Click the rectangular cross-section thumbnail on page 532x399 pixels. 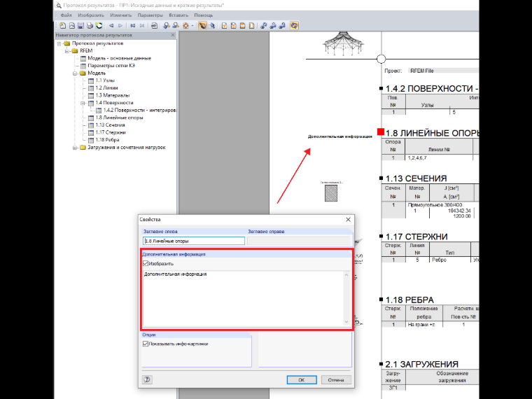331,193
